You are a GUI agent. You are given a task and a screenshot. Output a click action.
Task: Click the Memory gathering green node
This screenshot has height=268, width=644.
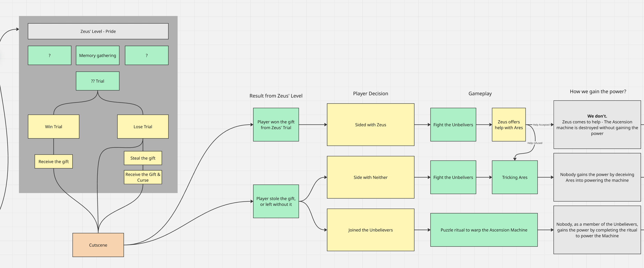97,55
